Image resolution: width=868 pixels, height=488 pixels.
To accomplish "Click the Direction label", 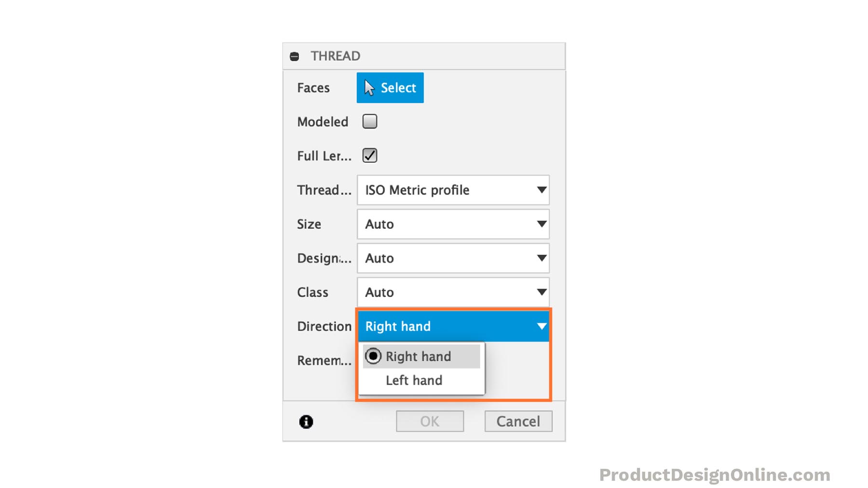I will coord(324,326).
